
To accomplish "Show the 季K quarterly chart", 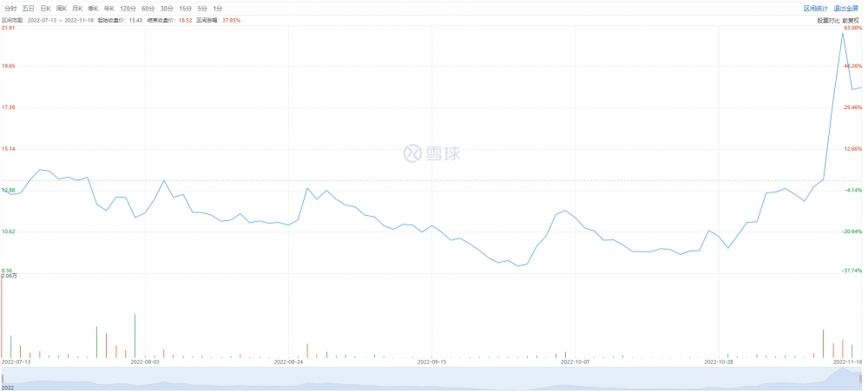I will (93, 8).
